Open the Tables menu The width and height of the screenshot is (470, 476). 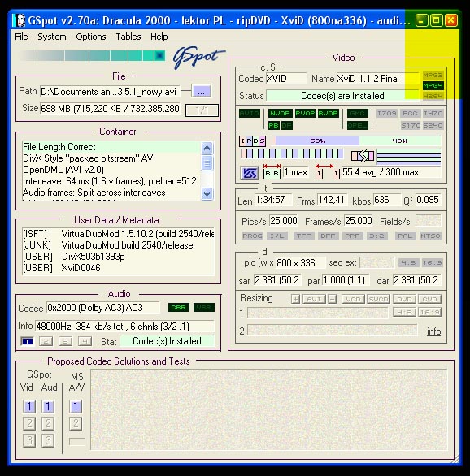(x=128, y=37)
